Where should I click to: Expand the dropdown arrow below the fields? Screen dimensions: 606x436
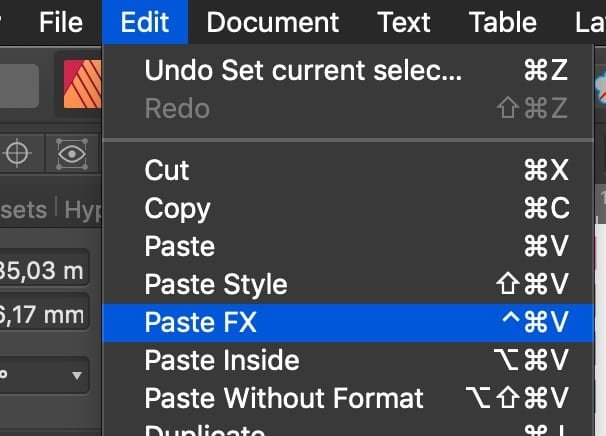(x=77, y=375)
